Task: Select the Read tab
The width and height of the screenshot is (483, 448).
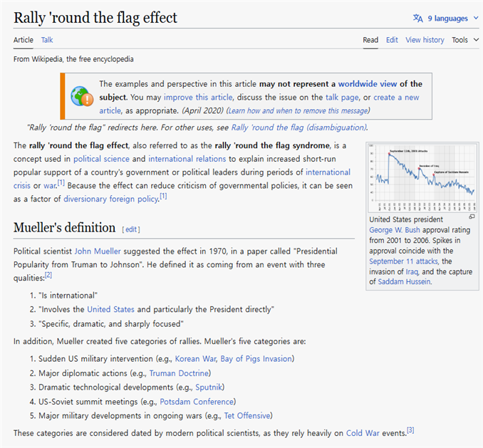Action: 370,40
